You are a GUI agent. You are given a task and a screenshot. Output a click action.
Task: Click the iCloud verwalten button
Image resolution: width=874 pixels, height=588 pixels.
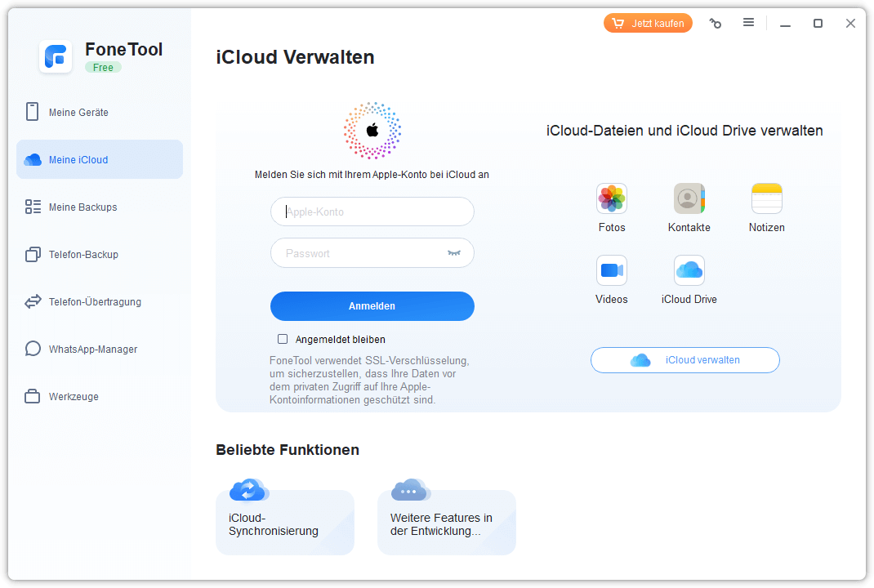coord(684,360)
